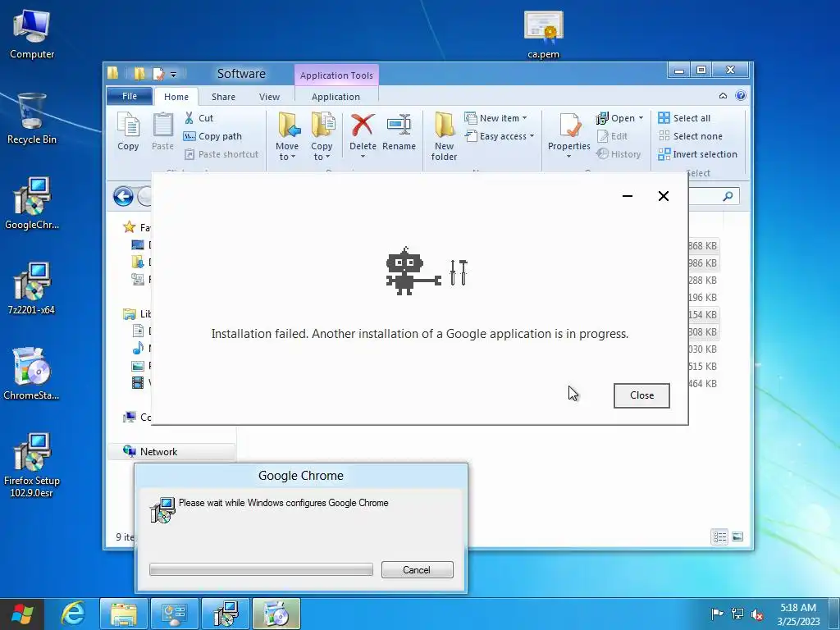Select the ca.pem certificate file

pyautogui.click(x=543, y=34)
